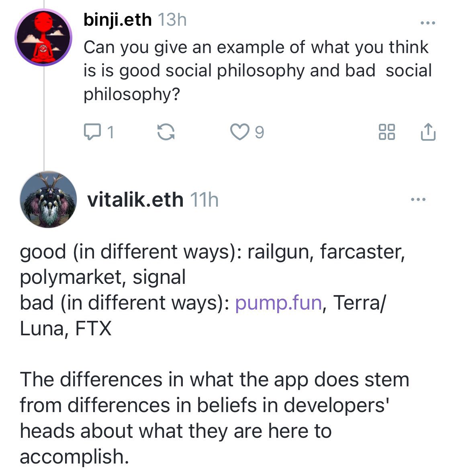Tap the vitalik.eth username
This screenshot has width=452, height=476.
point(135,199)
